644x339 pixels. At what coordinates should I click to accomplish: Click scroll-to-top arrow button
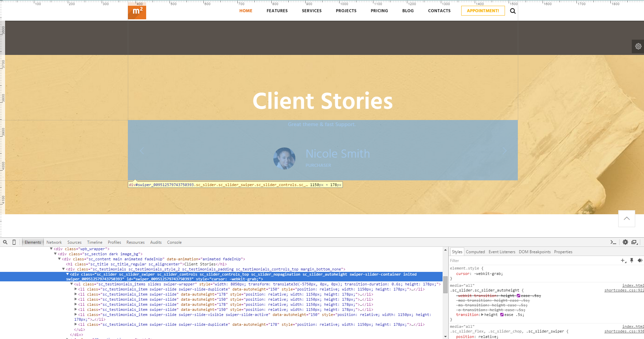pyautogui.click(x=626, y=219)
